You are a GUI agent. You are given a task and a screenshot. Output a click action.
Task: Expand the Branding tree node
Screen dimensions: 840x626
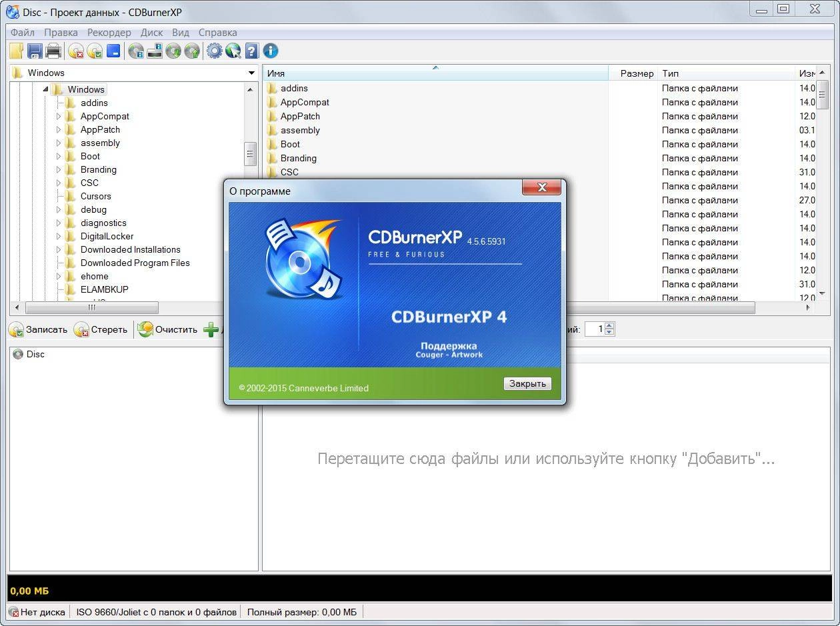click(x=59, y=169)
